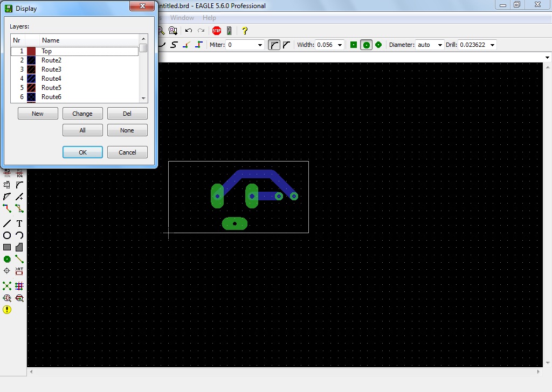Select the Route5 layer row
Screen dimensions: 552x392
click(74, 88)
